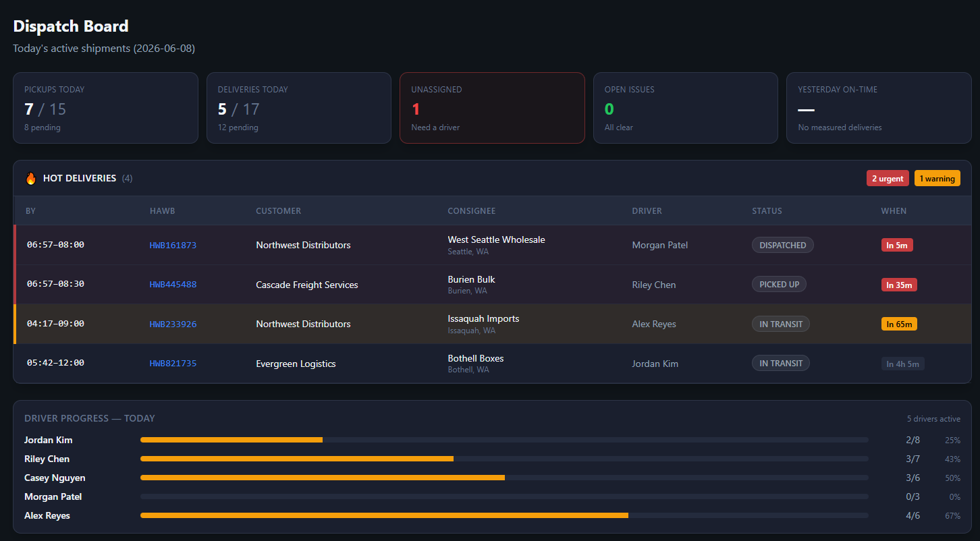Viewport: 980px width, 541px height.
Task: Click consignee West Seattle Wholesale
Action: click(x=496, y=239)
